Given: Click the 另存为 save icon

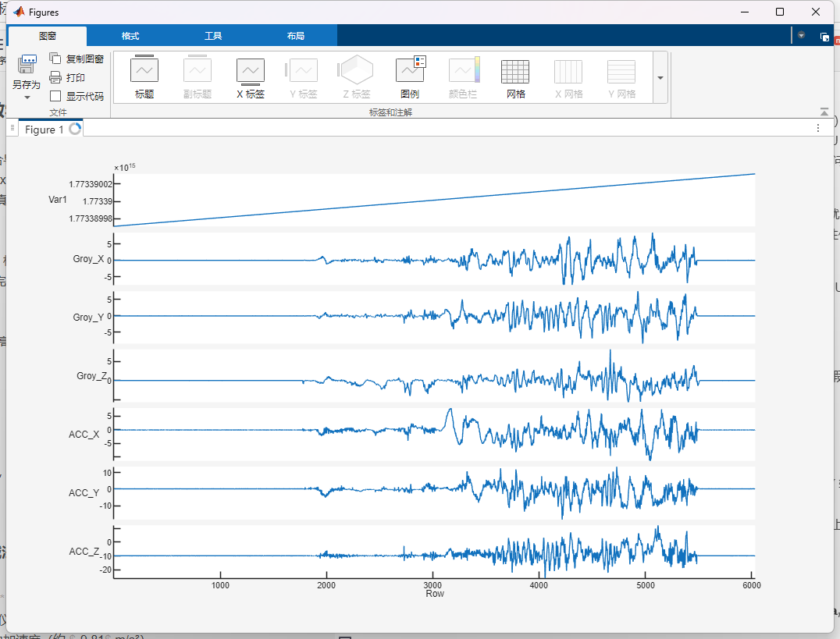Looking at the screenshot, I should tap(27, 65).
